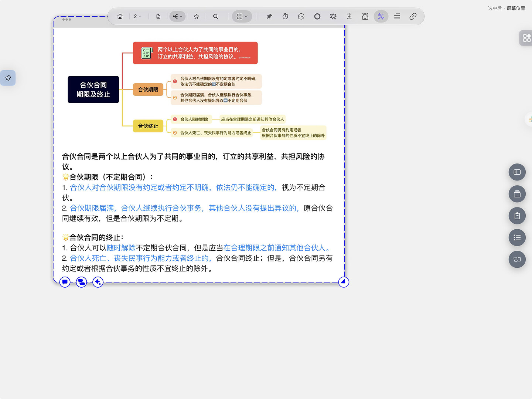Click the chain link icon
The height and width of the screenshot is (399, 532).
[413, 17]
